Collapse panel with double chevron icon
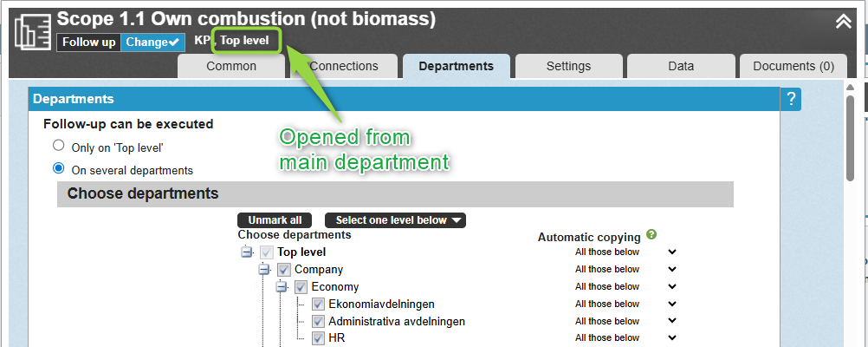The height and width of the screenshot is (347, 868). pyautogui.click(x=843, y=22)
